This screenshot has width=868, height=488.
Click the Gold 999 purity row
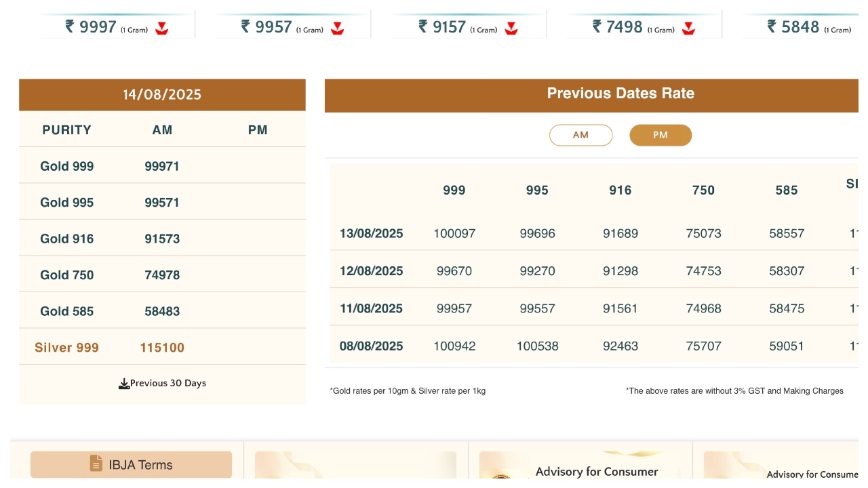(x=67, y=167)
